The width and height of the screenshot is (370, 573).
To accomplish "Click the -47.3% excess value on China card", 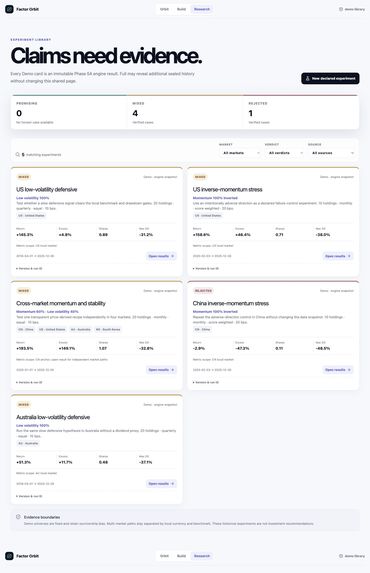I will point(242,348).
